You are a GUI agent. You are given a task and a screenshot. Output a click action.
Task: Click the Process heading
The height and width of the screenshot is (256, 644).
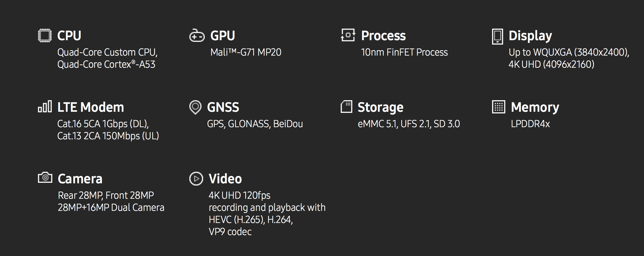pyautogui.click(x=383, y=36)
